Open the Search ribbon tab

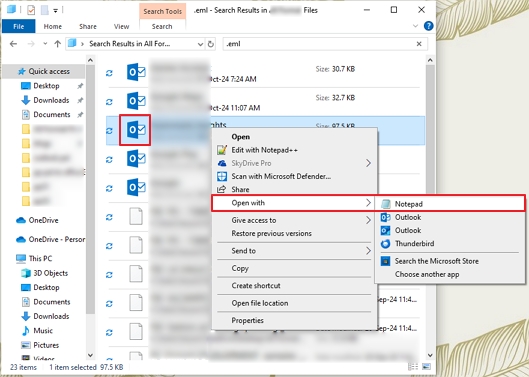click(x=162, y=26)
